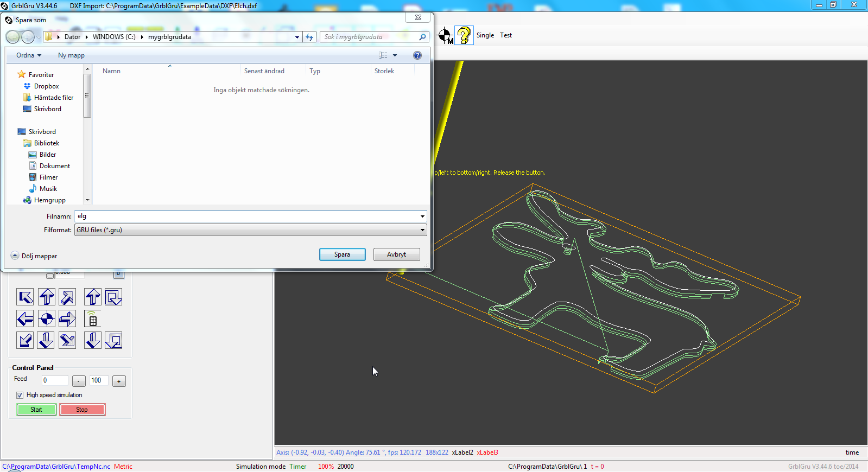Viewport: 868px width, 472px height.
Task: Open the Test menu item
Action: point(506,35)
